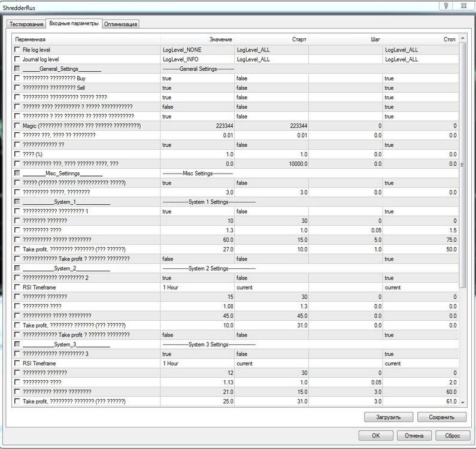Tick the checkbox for the Sell parameter
Viewport: 476px width, 449px height.
pos(17,88)
